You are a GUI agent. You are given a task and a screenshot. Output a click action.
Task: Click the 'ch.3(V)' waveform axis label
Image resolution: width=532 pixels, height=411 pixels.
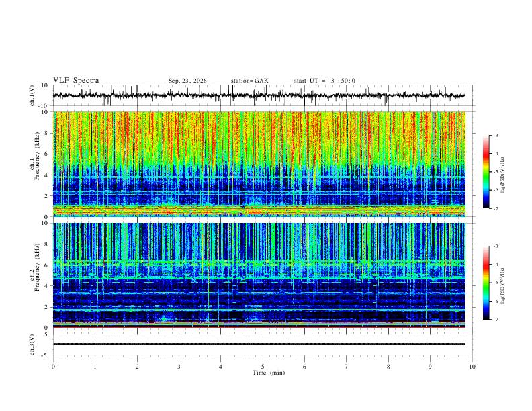coord(32,345)
